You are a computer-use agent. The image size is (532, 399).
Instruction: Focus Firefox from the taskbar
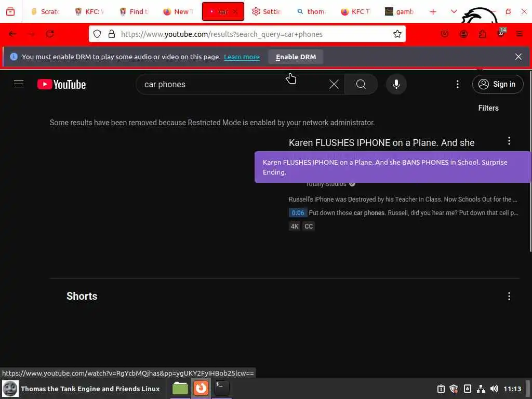click(x=201, y=388)
